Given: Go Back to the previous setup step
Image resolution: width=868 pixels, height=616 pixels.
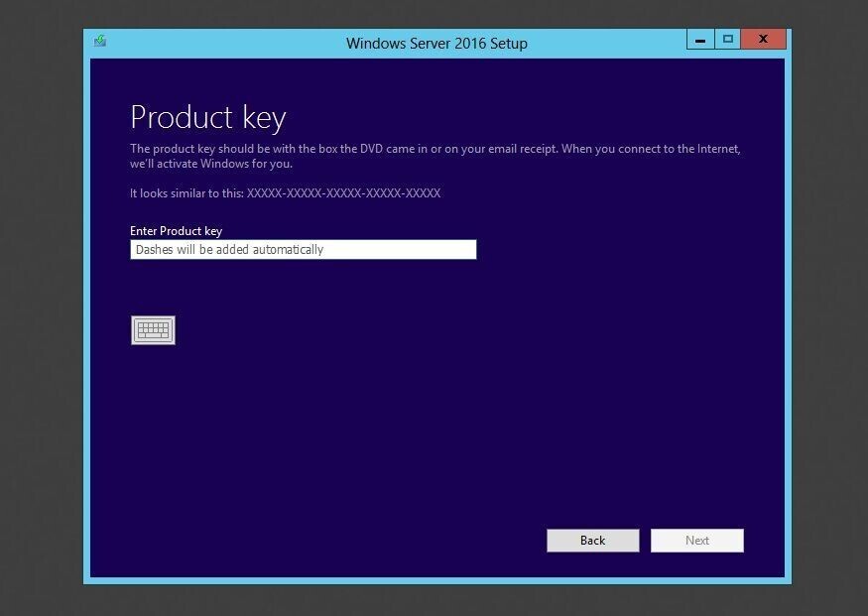Looking at the screenshot, I should coord(593,541).
